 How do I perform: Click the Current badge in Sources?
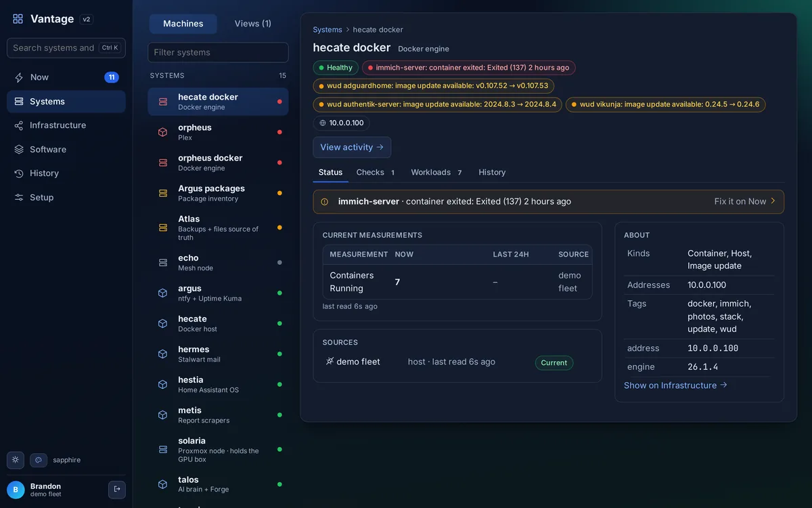tap(554, 363)
